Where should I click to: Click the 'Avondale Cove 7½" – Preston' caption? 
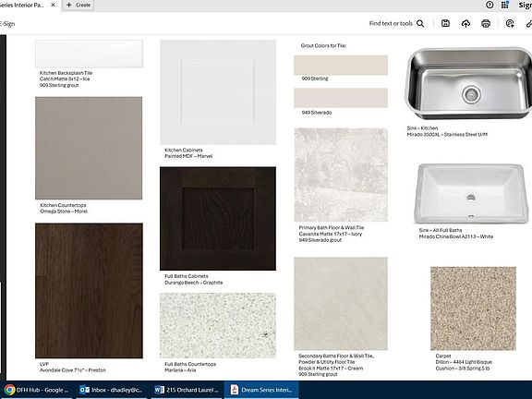[x=73, y=370]
